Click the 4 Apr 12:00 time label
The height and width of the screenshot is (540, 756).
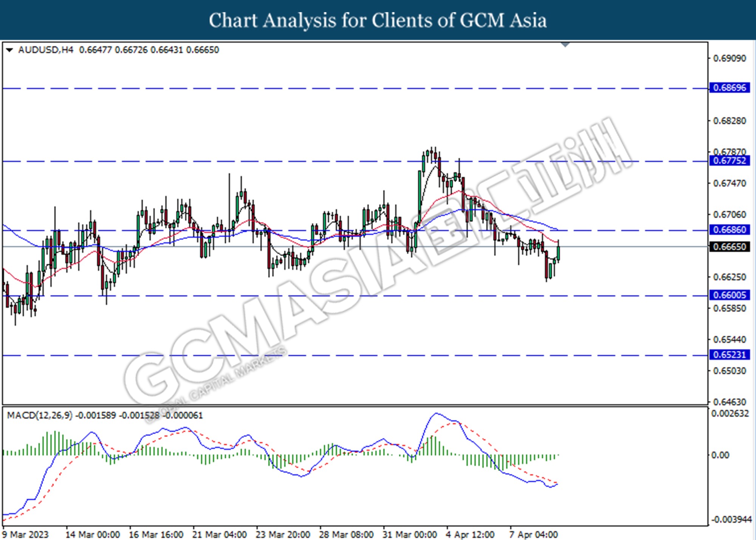point(470,534)
